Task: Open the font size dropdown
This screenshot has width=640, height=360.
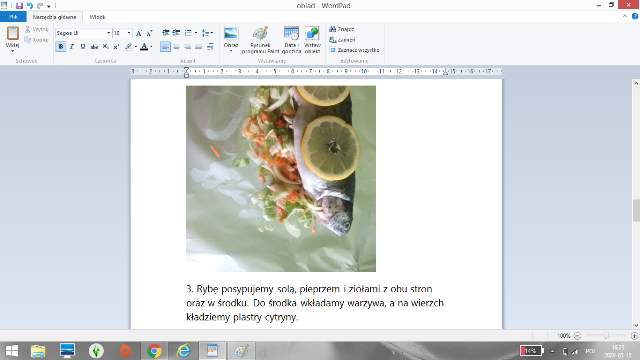Action: click(x=122, y=33)
